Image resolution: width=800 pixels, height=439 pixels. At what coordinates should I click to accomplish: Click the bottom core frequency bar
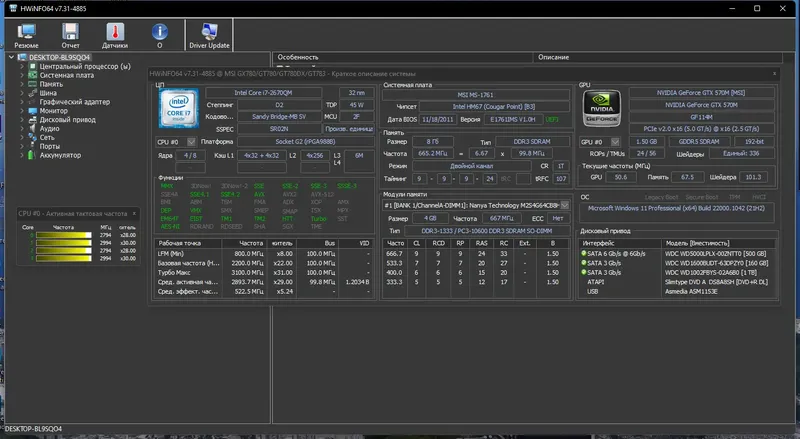tap(64, 258)
